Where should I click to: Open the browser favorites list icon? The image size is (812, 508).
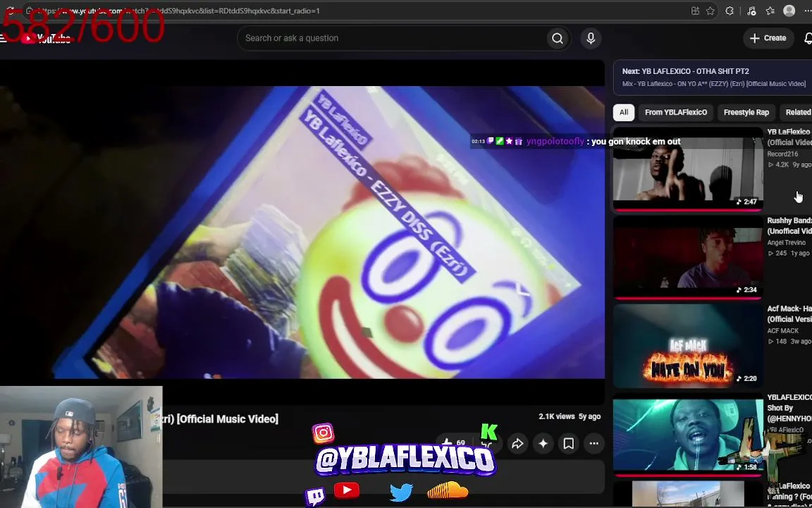(770, 11)
